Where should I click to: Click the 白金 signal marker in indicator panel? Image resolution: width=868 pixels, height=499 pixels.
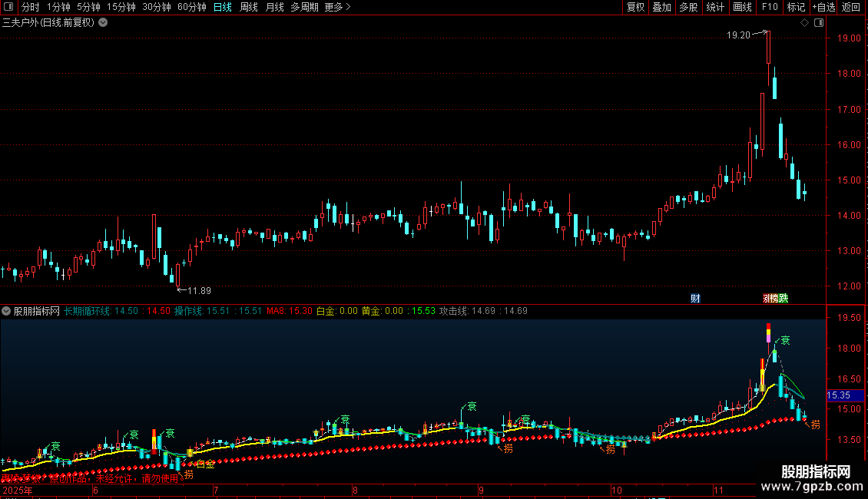click(x=205, y=464)
